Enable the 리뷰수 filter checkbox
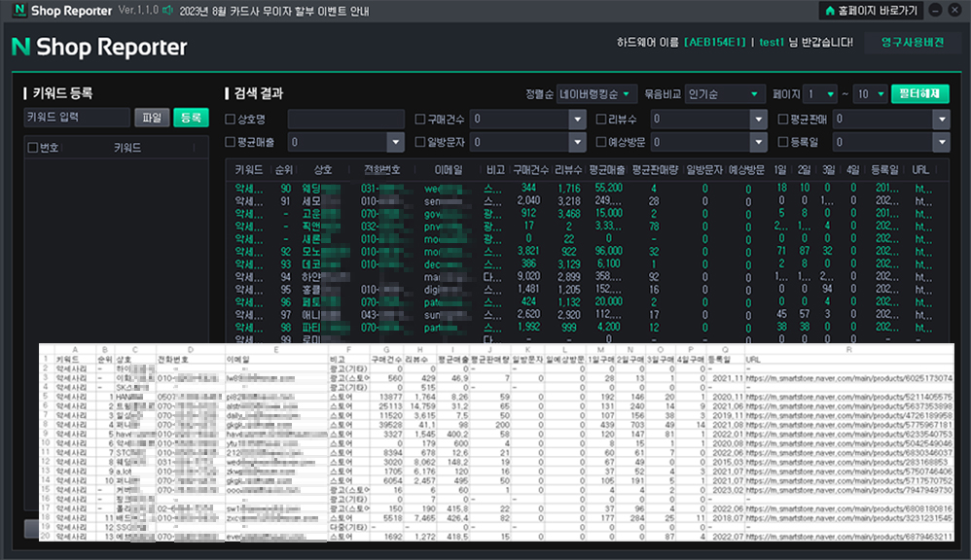971x560 pixels. tap(600, 119)
